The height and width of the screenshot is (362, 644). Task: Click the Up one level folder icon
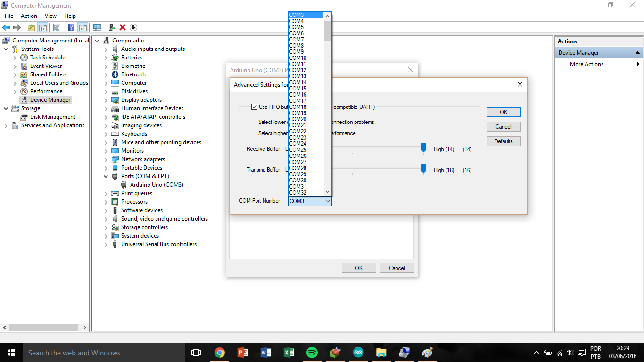tap(31, 27)
